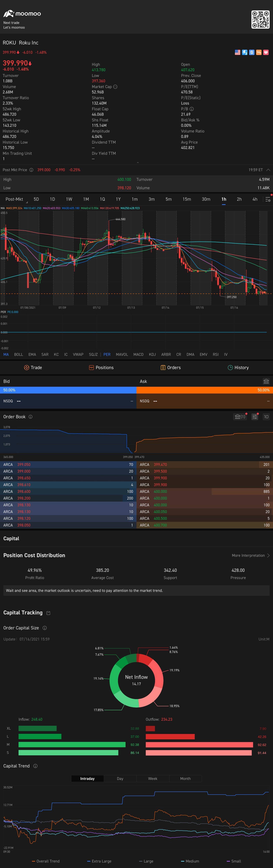Change Order Book depth of 10
Screen dimensions: 273x868
tap(266, 417)
